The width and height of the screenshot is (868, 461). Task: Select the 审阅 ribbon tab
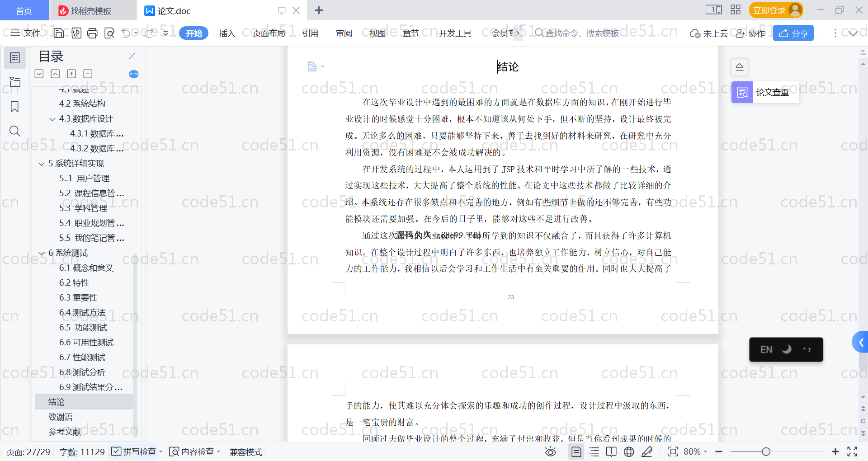(344, 33)
